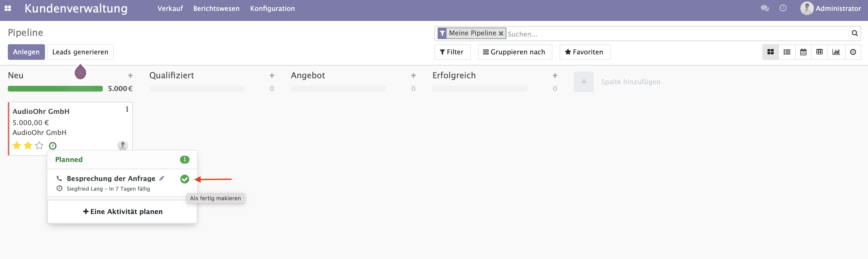Remove the Meine Pipeline filter tag
Image resolution: width=868 pixels, height=259 pixels.
pos(501,33)
